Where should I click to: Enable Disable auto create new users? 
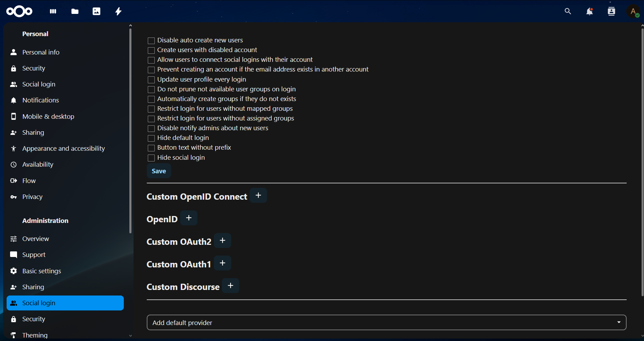(151, 41)
